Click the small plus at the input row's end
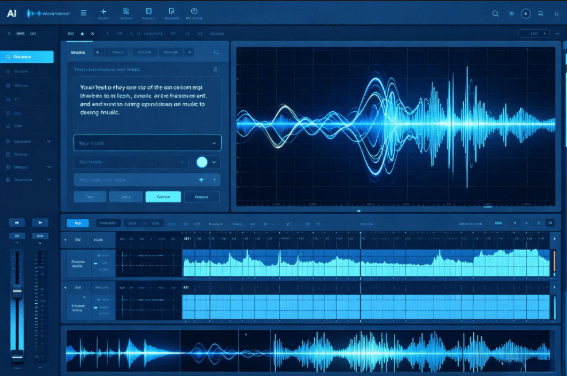567x376 pixels. tap(215, 180)
